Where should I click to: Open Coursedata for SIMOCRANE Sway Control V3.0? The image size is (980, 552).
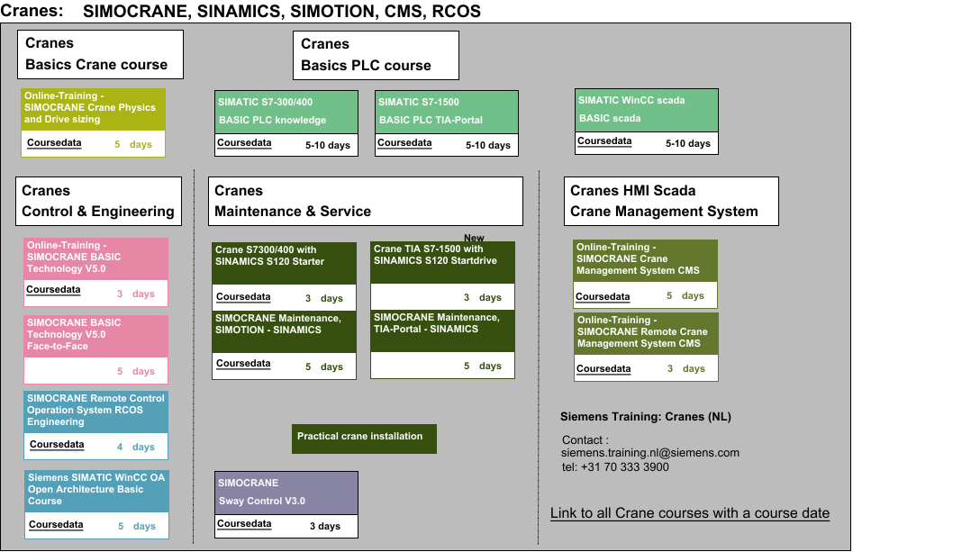point(244,523)
